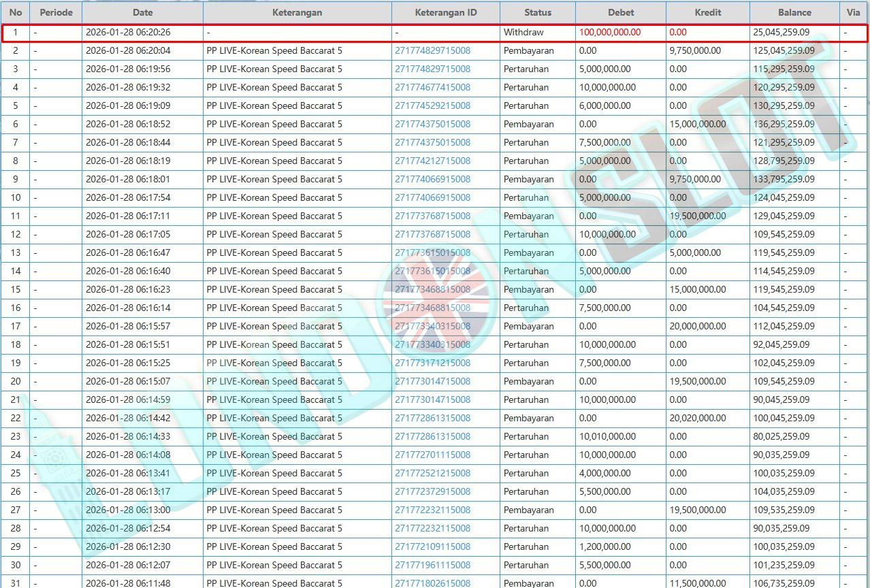Viewport: 870px width, 588px height.
Task: Open ID link 271771961115008
Action: tap(432, 565)
